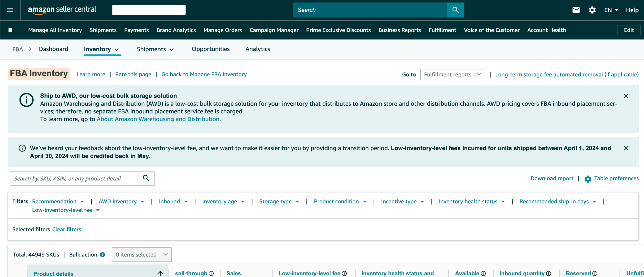This screenshot has width=644, height=277.
Task: Open About Amazon Warehousing and Distribution link
Action: (x=158, y=119)
